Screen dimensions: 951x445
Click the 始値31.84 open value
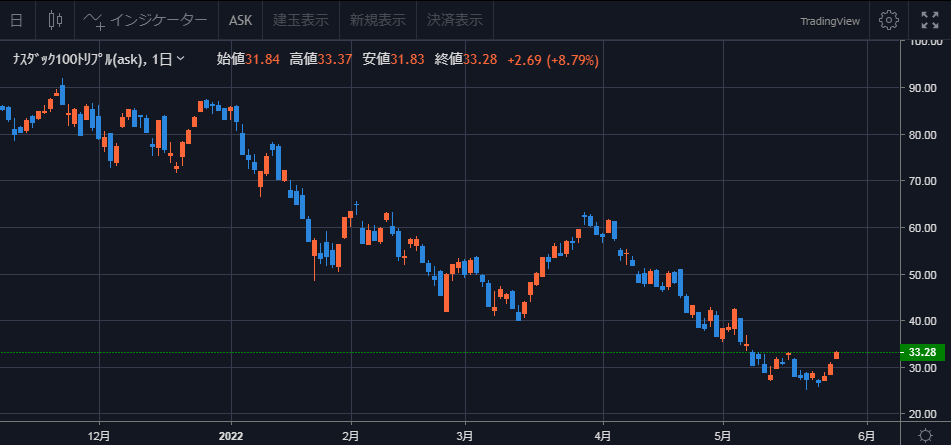(248, 59)
